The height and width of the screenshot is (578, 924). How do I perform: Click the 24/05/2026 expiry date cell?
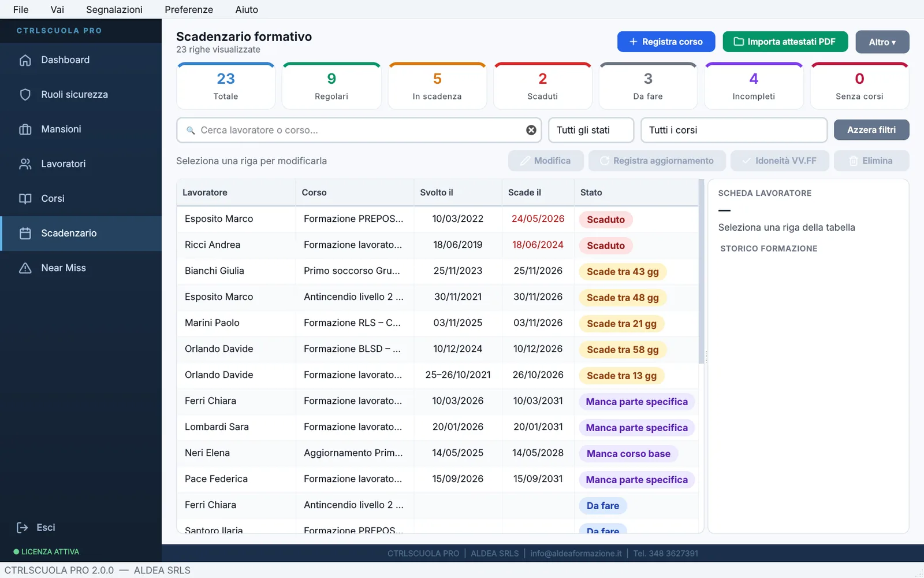(x=538, y=219)
